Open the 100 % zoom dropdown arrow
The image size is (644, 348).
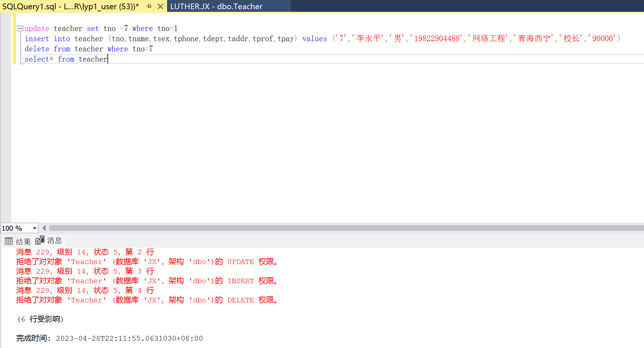tap(34, 228)
